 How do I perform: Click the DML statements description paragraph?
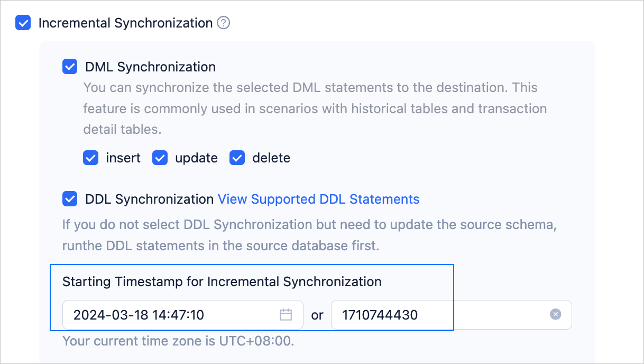(x=315, y=108)
